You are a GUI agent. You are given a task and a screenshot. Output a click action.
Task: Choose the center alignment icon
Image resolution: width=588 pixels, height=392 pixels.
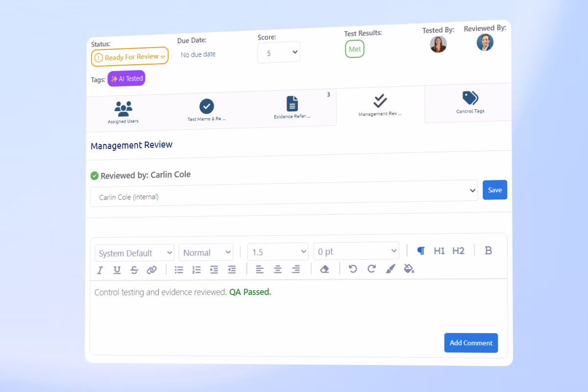[x=278, y=269]
